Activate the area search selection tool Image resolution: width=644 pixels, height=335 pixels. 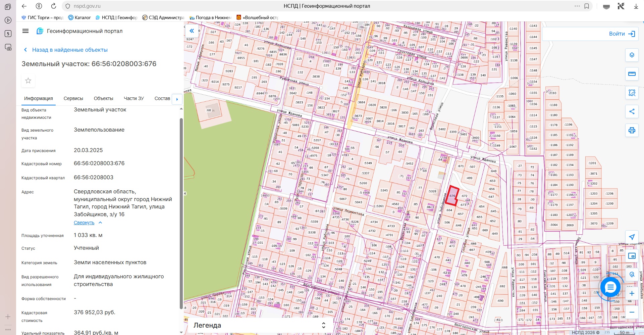pyautogui.click(x=632, y=93)
